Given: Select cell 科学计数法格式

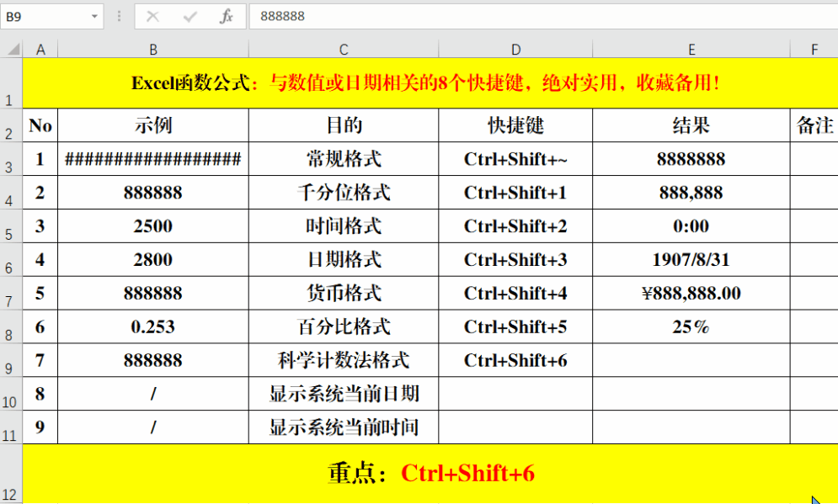Looking at the screenshot, I should tap(344, 360).
